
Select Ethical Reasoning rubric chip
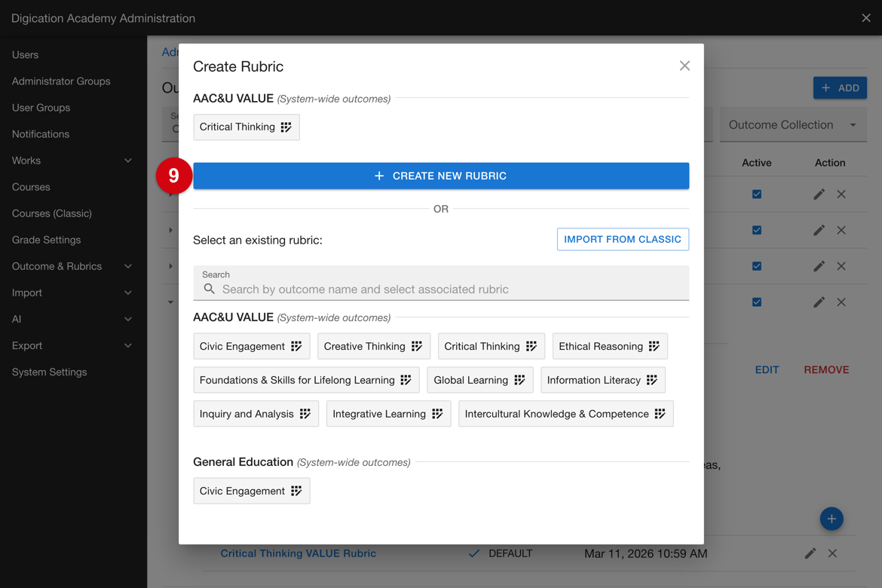click(610, 346)
